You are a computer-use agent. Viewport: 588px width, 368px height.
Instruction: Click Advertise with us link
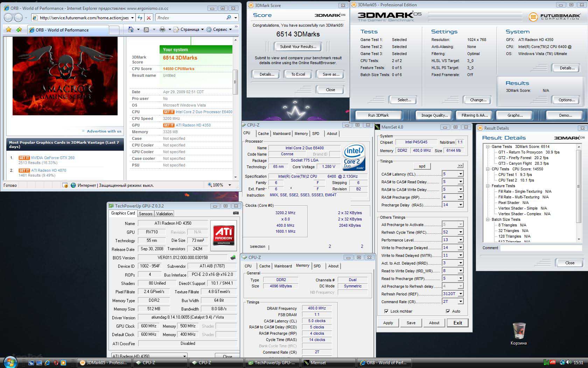click(104, 131)
